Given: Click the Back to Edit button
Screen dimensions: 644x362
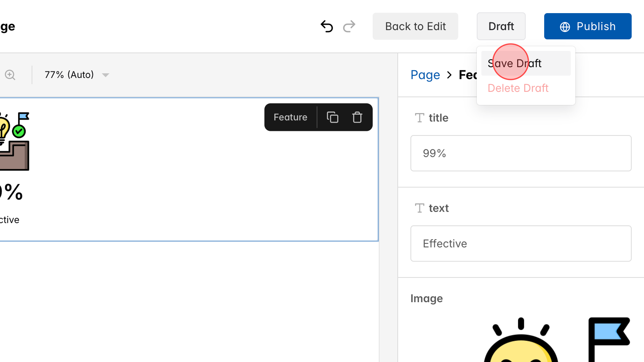Looking at the screenshot, I should point(415,26).
